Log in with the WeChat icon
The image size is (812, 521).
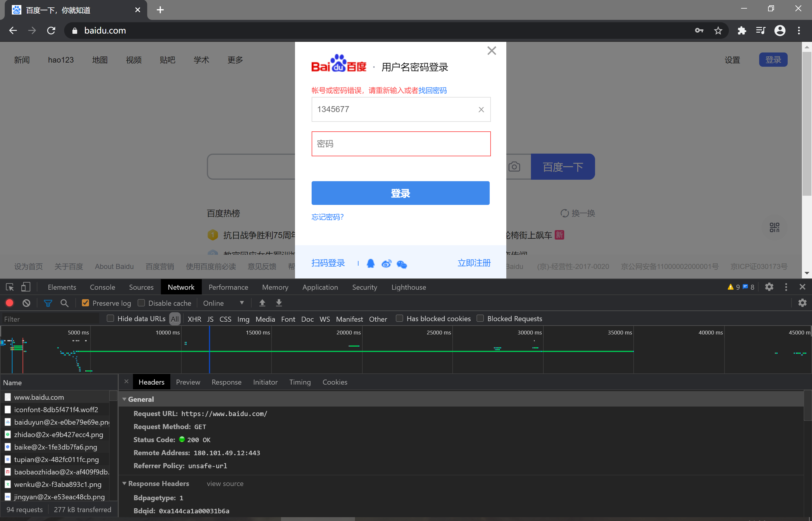pyautogui.click(x=402, y=264)
